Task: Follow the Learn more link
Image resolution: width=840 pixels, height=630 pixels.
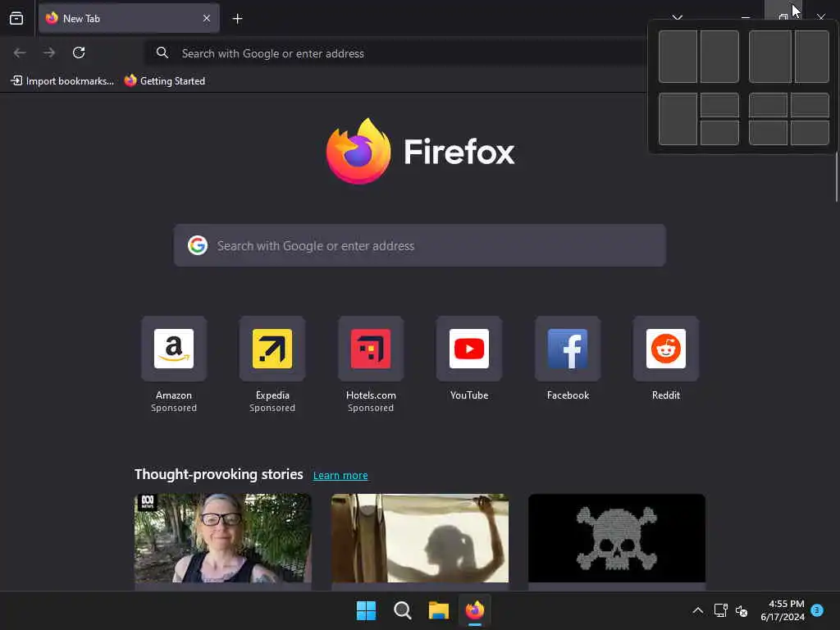Action: point(340,475)
